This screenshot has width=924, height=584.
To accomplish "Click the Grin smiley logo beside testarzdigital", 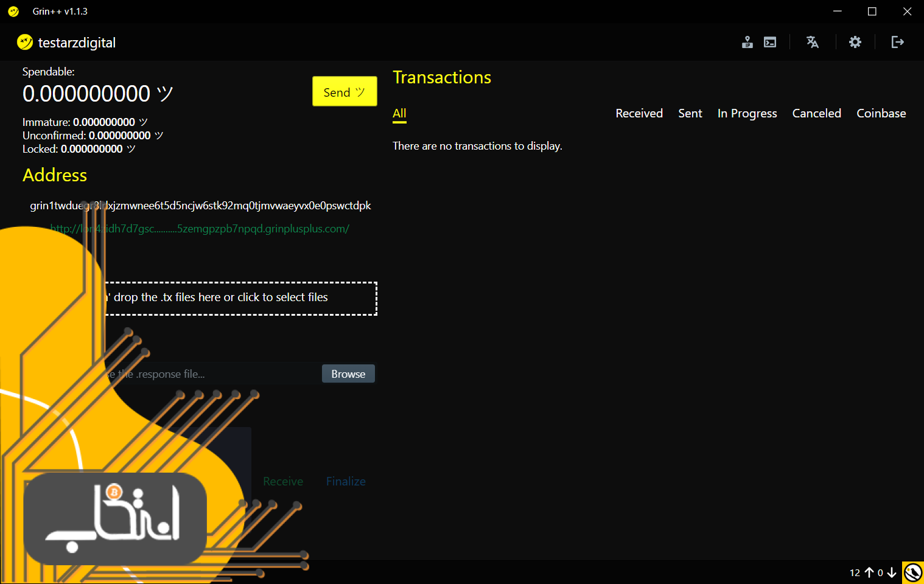I will (x=25, y=42).
